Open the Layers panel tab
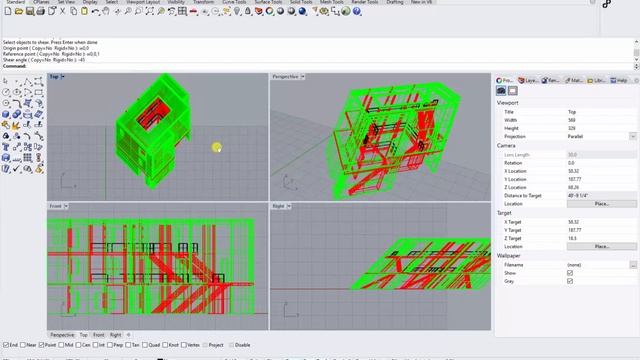 [528, 80]
